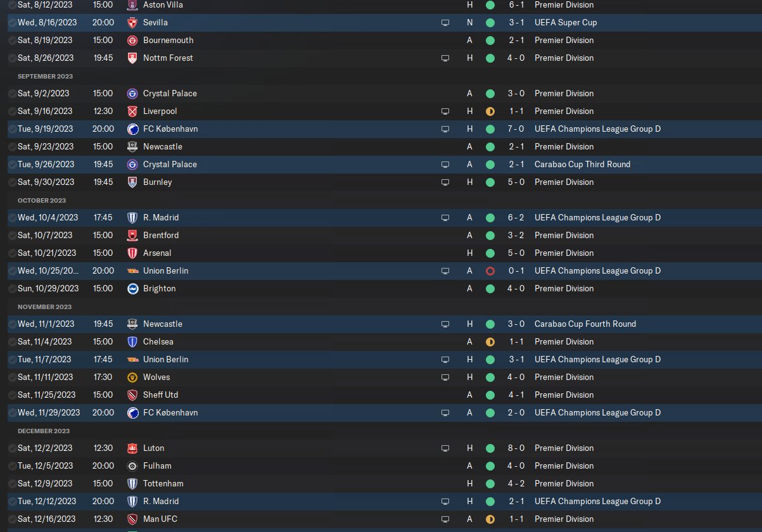Click the TV icon on the Burnley fixture
The width and height of the screenshot is (762, 532).
click(x=445, y=182)
